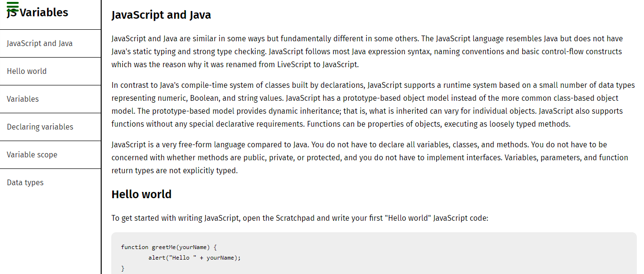Open the green hamburger menu icon
Image resolution: width=644 pixels, height=274 pixels.
pos(13,6)
